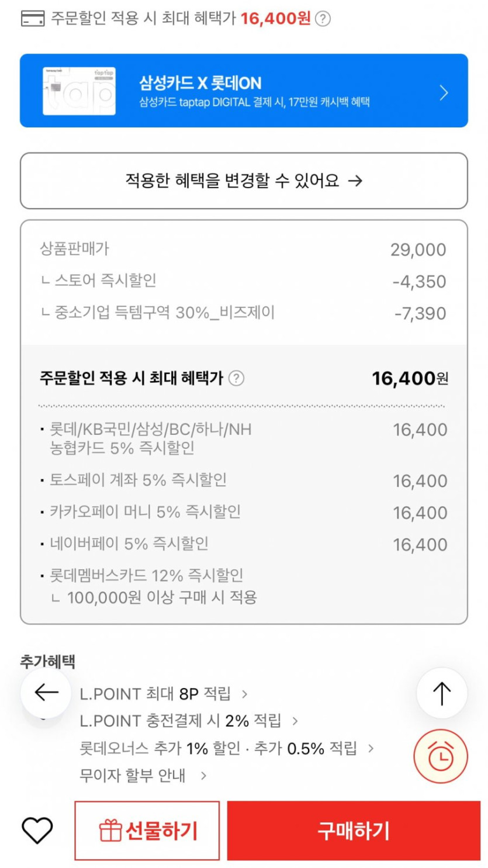Expand the 삼성카드 X 롯데ON banner chevron
The height and width of the screenshot is (868, 488).
(444, 92)
